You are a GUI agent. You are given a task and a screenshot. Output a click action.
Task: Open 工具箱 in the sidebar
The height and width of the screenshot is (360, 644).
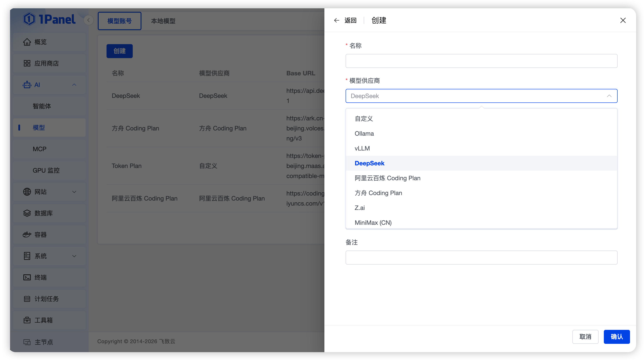click(49, 320)
